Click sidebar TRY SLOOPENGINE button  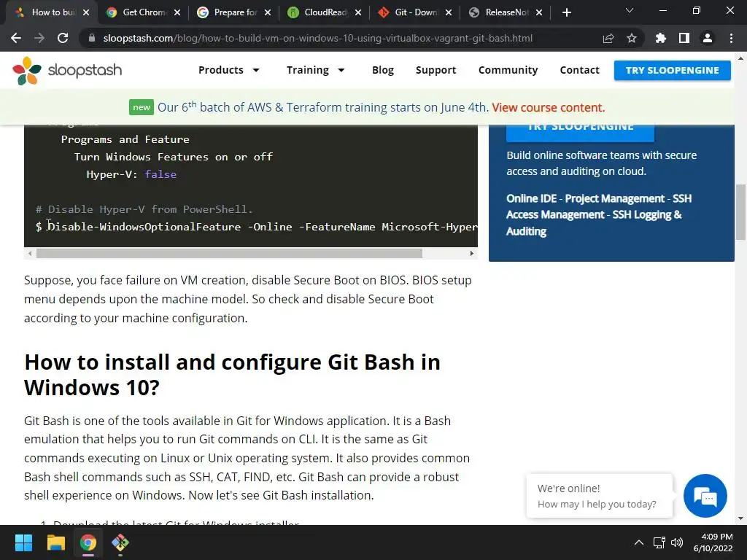click(580, 132)
